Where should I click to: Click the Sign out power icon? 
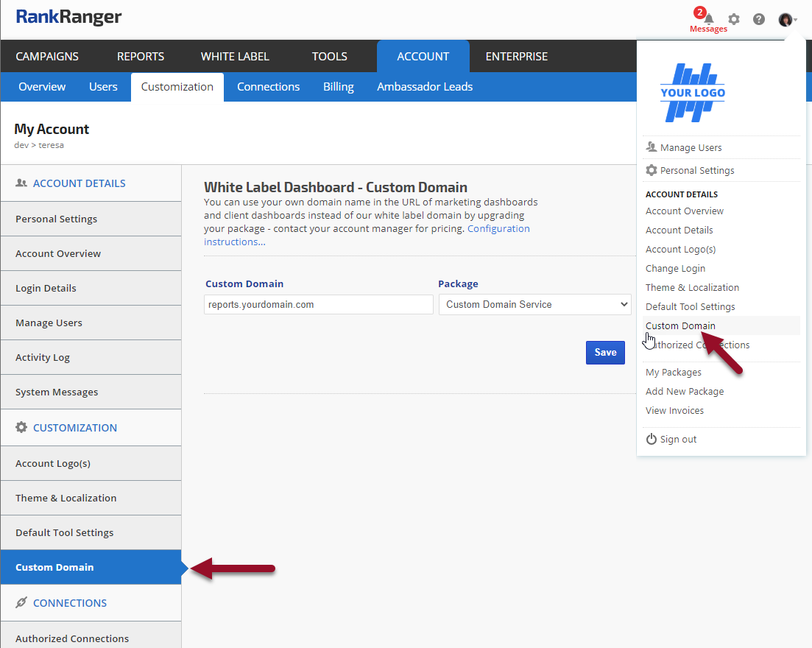pyautogui.click(x=651, y=440)
